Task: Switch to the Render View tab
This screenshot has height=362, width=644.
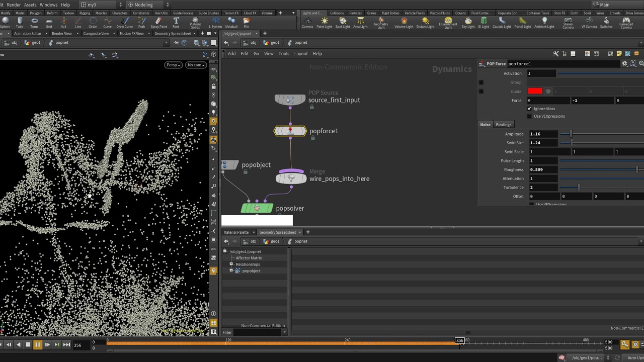Action: point(62,34)
